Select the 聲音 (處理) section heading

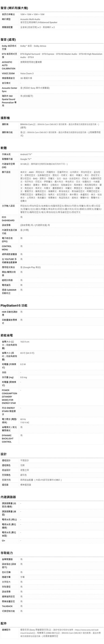click(8, 39)
